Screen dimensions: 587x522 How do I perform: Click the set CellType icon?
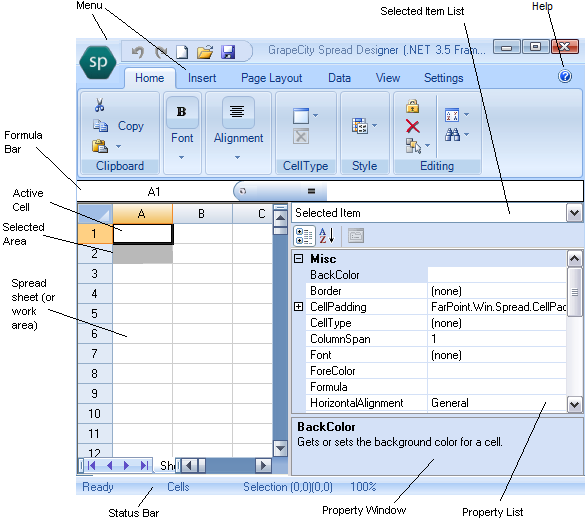301,116
